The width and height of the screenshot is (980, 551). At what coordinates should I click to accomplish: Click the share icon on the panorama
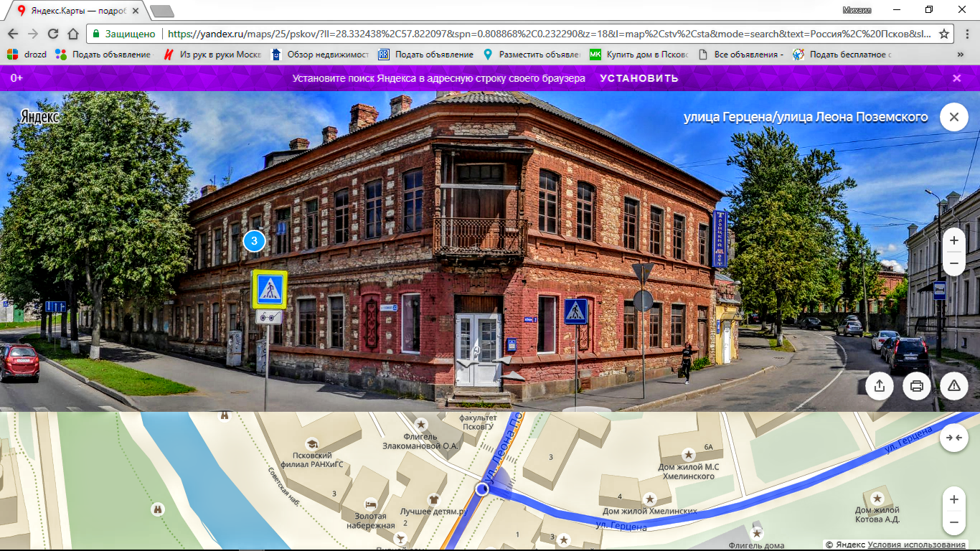click(x=880, y=386)
